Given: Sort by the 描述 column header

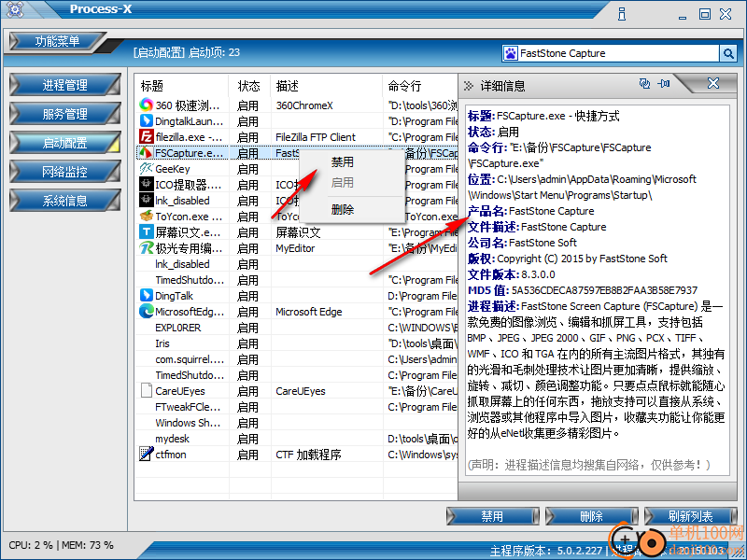Looking at the screenshot, I should [x=327, y=86].
